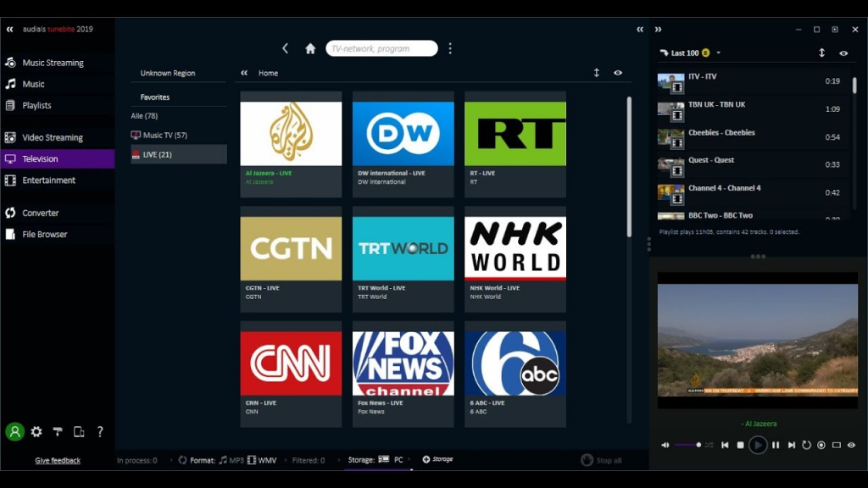Open the devices icon
The width and height of the screenshot is (868, 488).
pos(79,431)
